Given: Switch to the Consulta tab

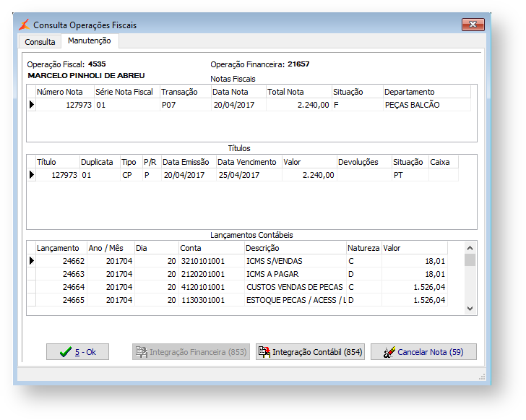Looking at the screenshot, I should [40, 42].
